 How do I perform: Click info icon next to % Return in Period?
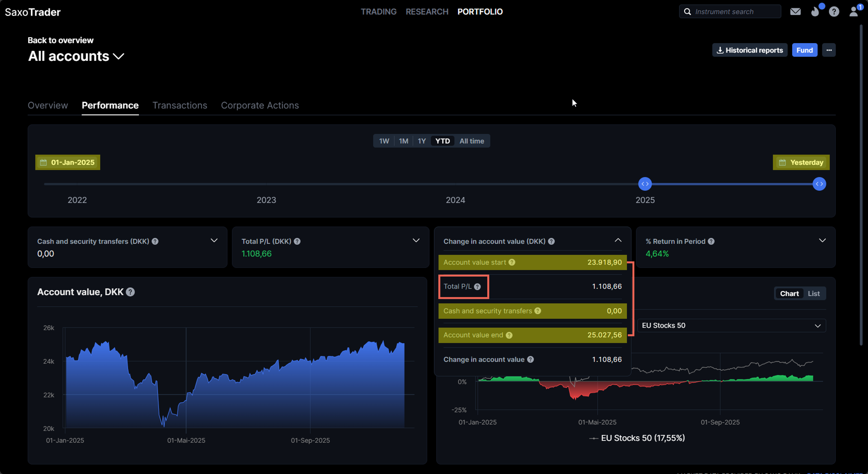(x=711, y=242)
